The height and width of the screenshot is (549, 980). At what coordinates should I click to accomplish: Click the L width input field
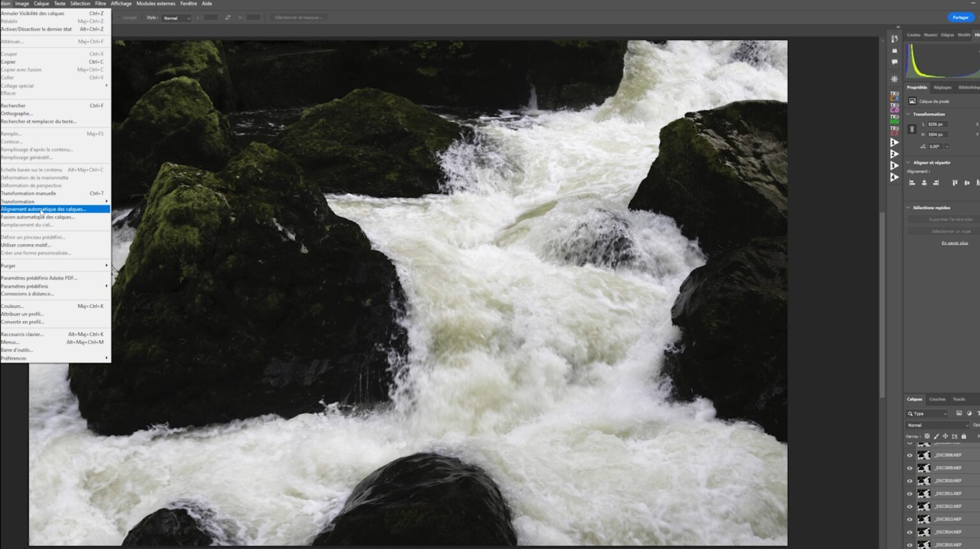937,124
